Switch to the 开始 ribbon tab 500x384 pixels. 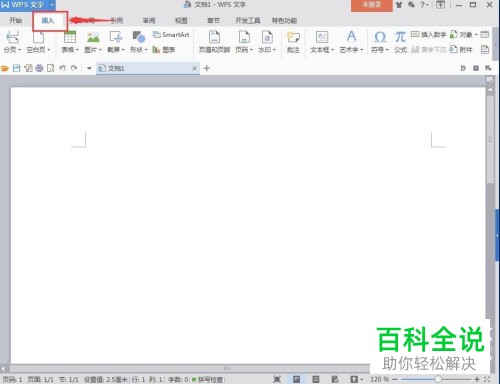point(15,20)
